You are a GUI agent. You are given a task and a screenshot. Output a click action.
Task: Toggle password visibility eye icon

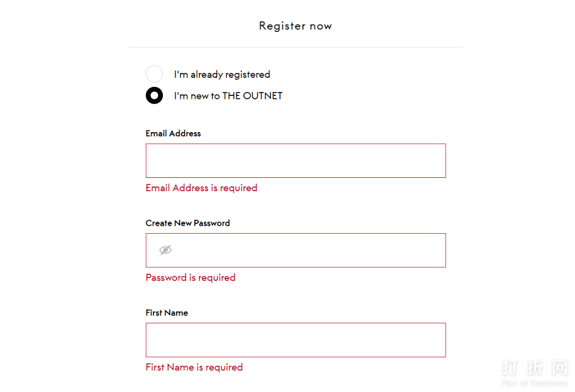(166, 250)
